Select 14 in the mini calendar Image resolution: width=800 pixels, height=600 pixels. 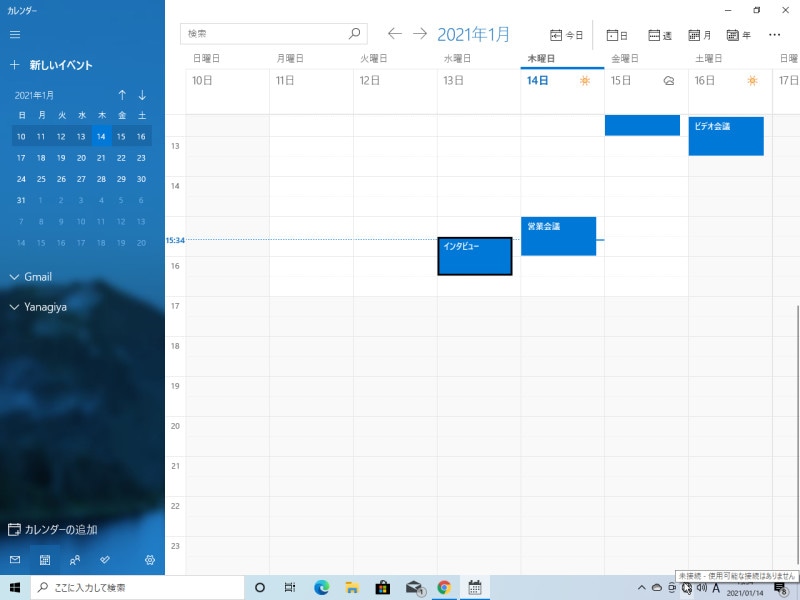[x=102, y=137]
